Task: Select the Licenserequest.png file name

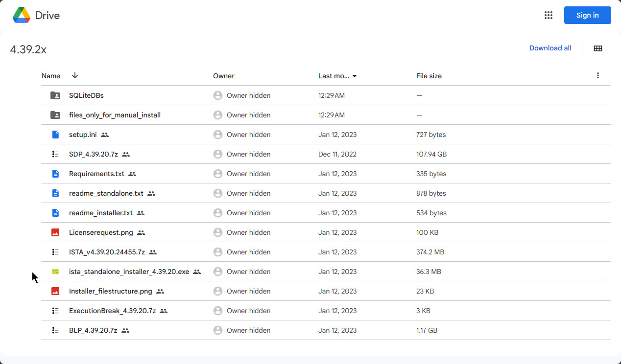Action: pos(101,232)
